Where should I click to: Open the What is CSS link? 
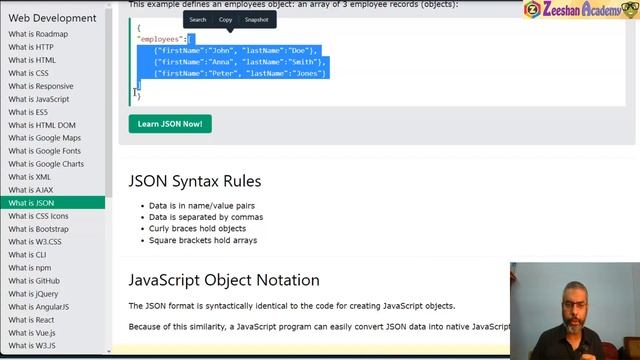tap(28, 73)
